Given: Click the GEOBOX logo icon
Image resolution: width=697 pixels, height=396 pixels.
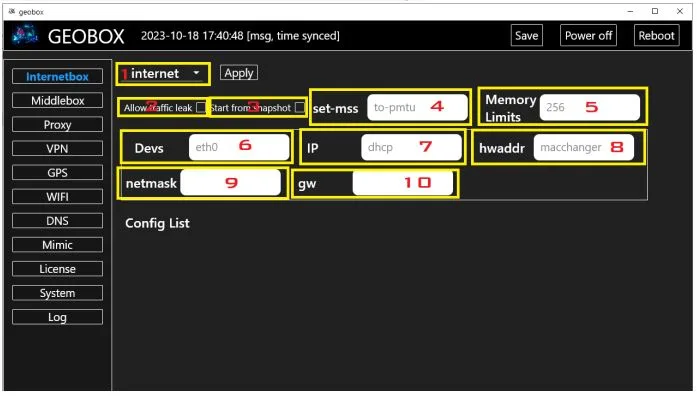Looking at the screenshot, I should 24,35.
